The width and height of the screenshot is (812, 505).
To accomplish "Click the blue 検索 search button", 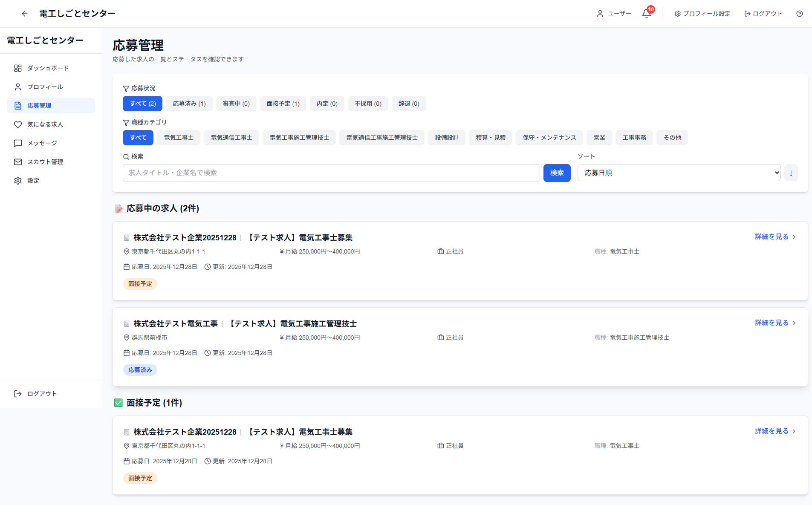I will click(557, 173).
